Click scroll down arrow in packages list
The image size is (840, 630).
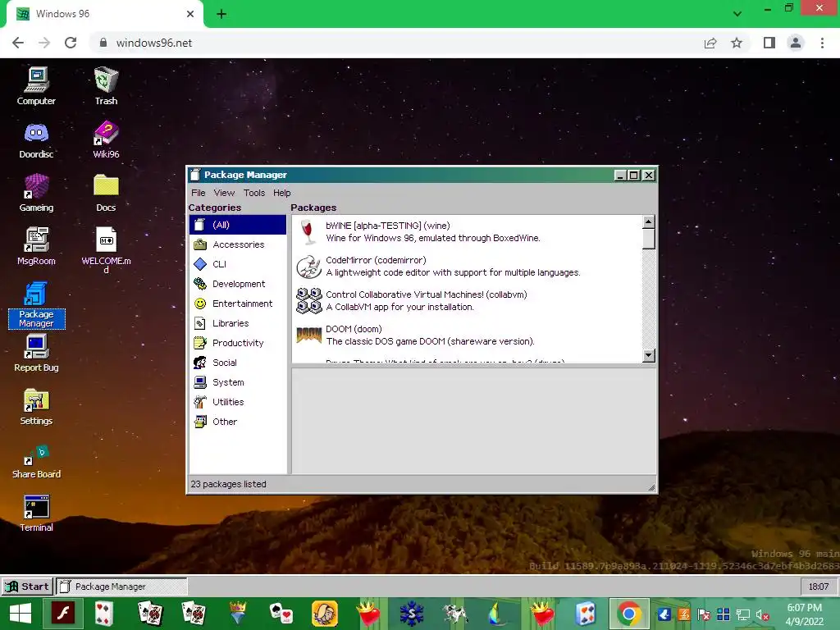tap(648, 356)
